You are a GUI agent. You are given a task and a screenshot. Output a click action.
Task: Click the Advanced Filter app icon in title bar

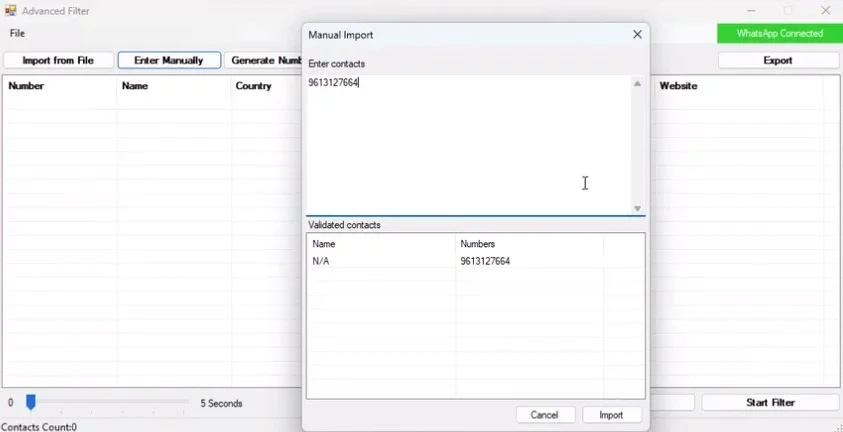tap(10, 10)
